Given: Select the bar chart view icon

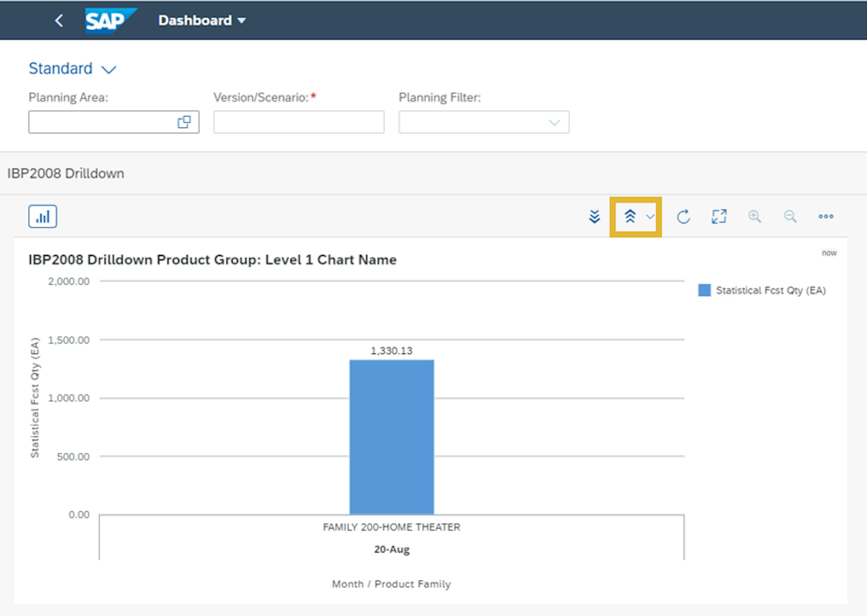Looking at the screenshot, I should [43, 216].
